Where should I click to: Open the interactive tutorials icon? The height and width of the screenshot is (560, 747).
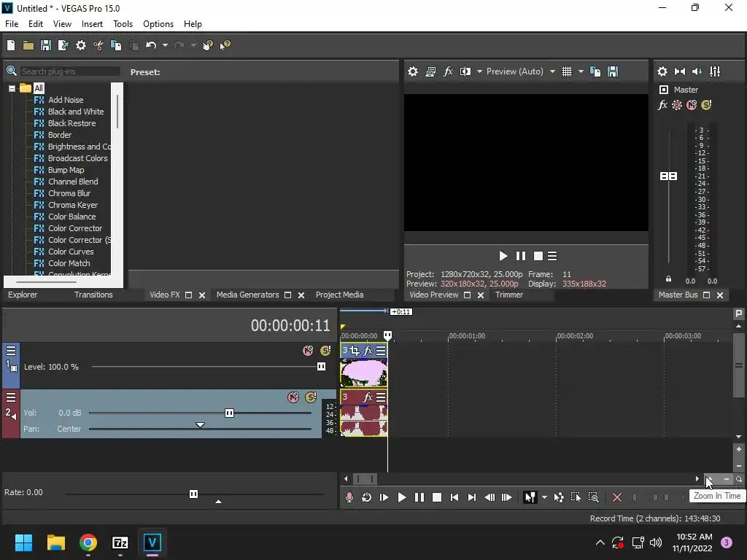(x=207, y=45)
